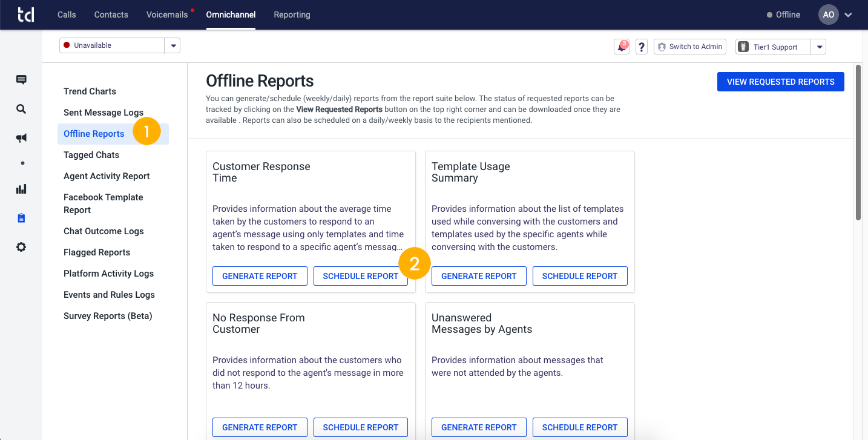Generate report for Unanswered Messages by Agents
This screenshot has width=868, height=440.
[x=479, y=427]
